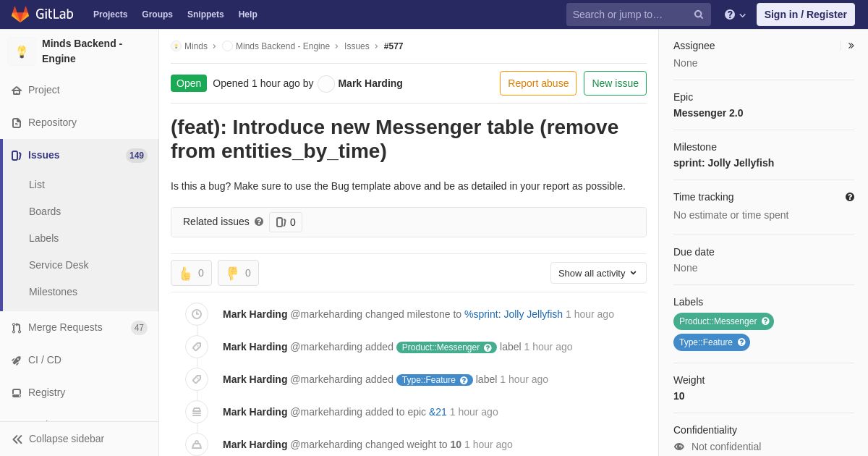Image resolution: width=868 pixels, height=456 pixels.
Task: Click the Repository file icon
Action: pos(17,123)
